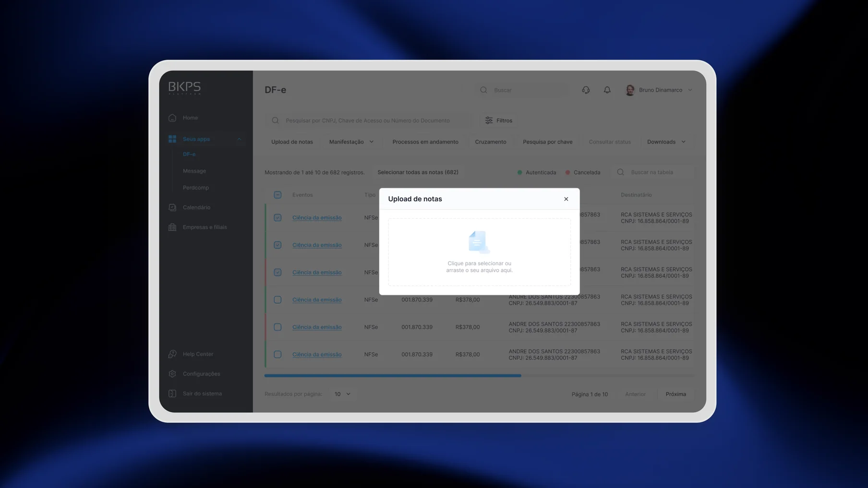Open fourth row Ciência da emissão link
Viewport: 868px width, 488px height.
[x=317, y=300]
